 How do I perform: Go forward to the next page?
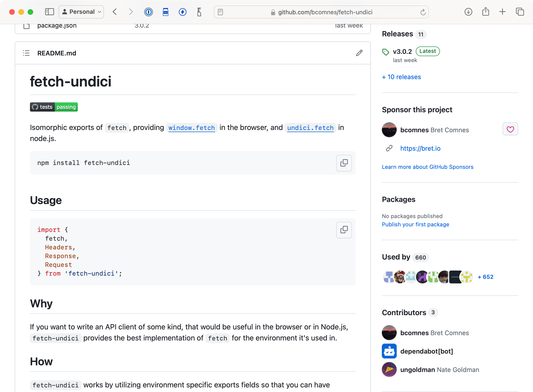click(131, 12)
